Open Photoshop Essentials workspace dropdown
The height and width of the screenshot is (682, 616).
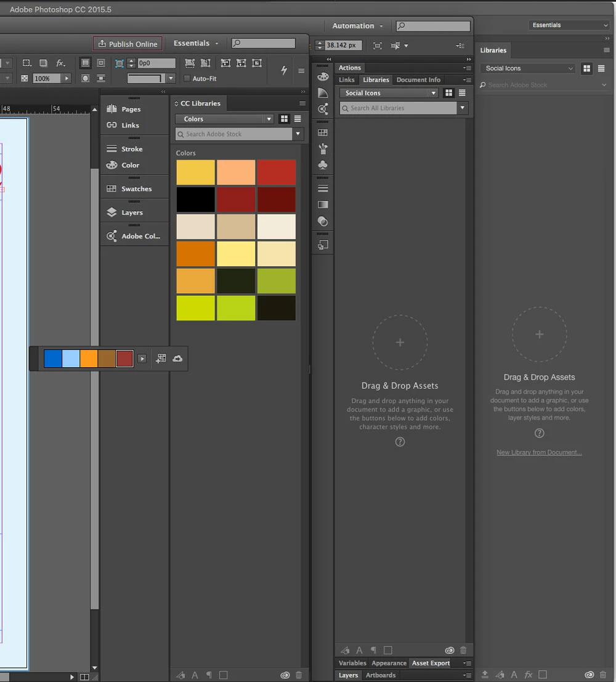570,25
